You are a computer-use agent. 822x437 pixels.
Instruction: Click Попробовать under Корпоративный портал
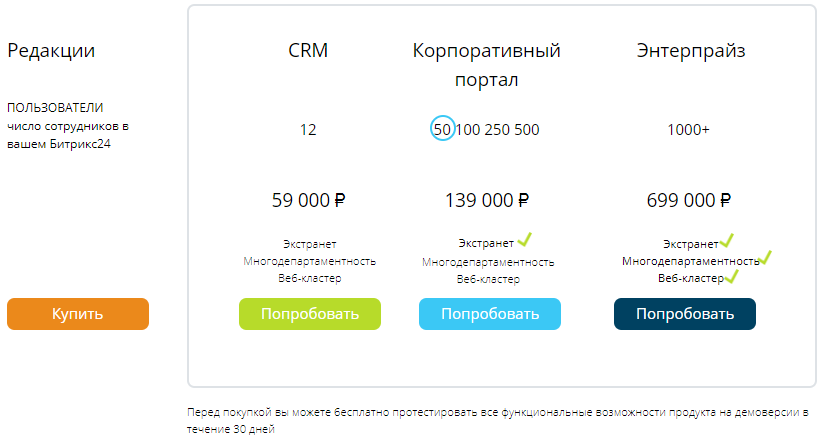[x=490, y=313]
